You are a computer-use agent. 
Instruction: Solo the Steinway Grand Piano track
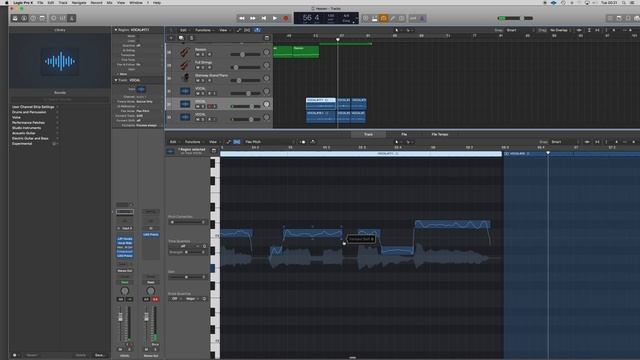click(203, 80)
